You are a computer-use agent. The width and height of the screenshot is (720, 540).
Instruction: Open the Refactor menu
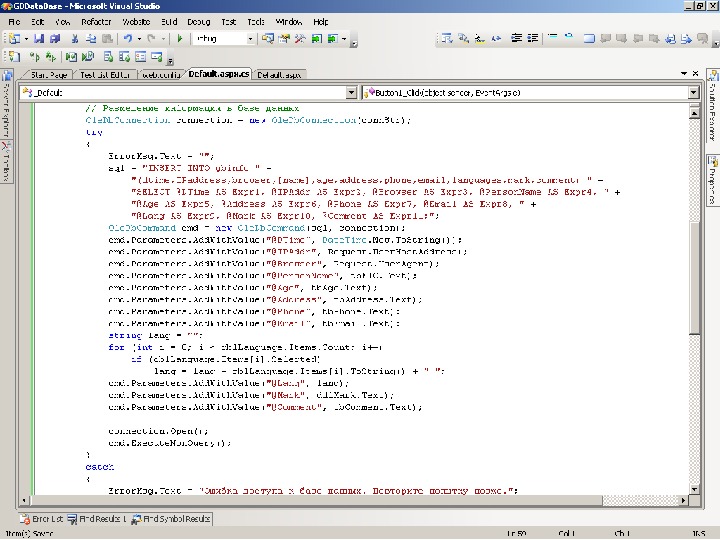coord(96,21)
